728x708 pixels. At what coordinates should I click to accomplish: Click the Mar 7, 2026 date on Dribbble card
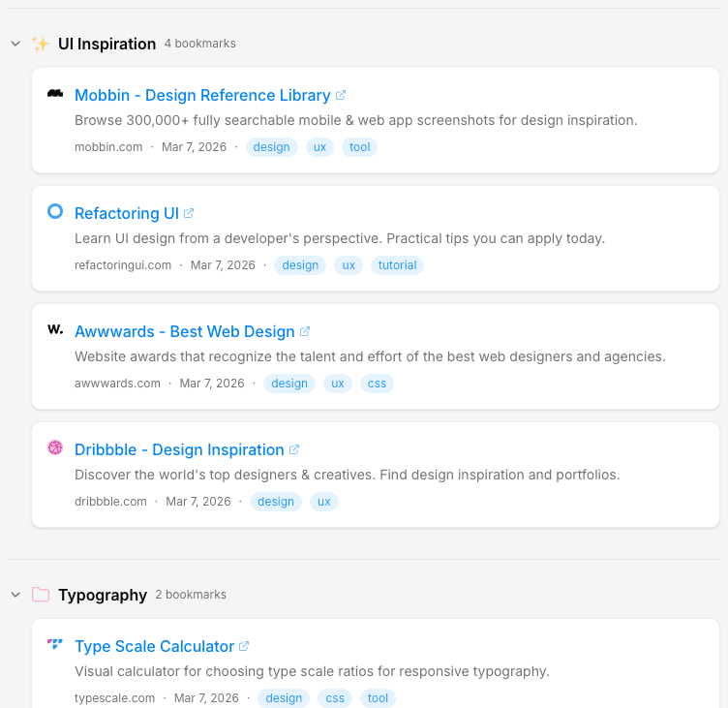tap(198, 502)
